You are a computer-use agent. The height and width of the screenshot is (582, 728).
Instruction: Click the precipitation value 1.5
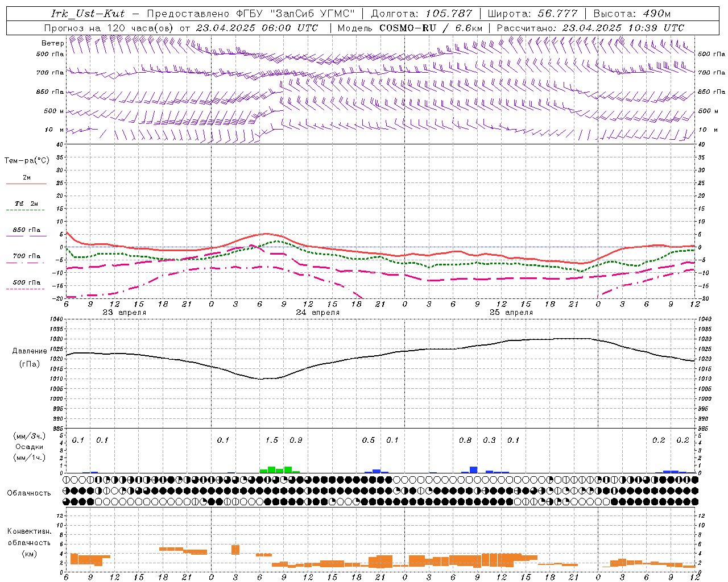tap(272, 440)
